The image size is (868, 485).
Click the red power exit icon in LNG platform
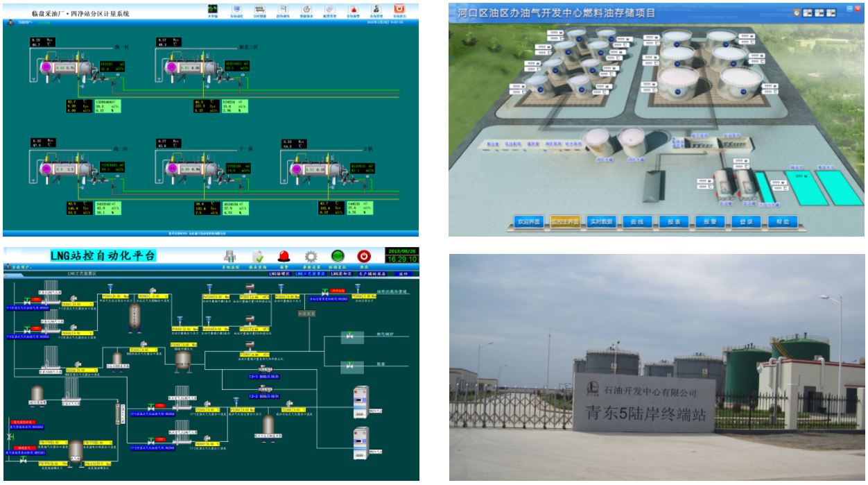point(364,256)
